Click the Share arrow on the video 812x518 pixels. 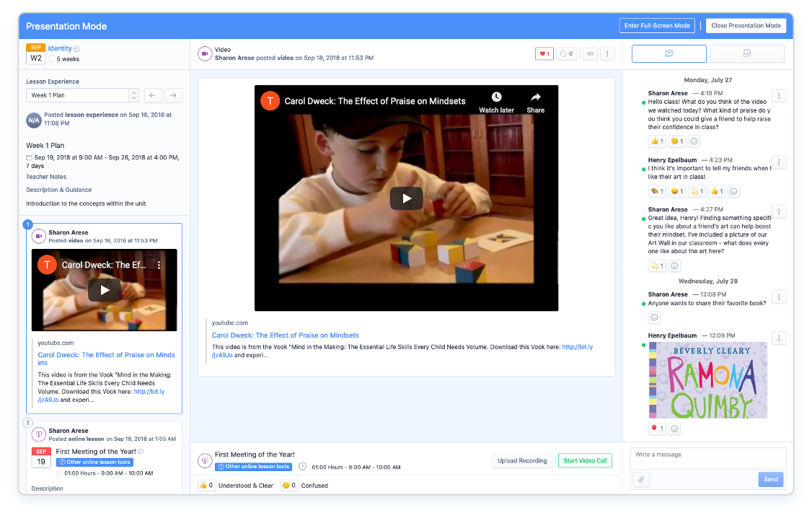click(535, 97)
